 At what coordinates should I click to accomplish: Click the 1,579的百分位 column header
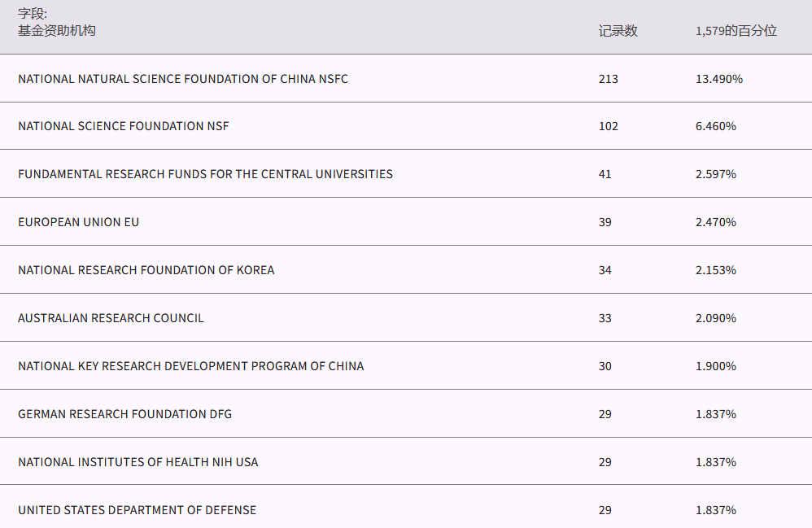pyautogui.click(x=736, y=31)
